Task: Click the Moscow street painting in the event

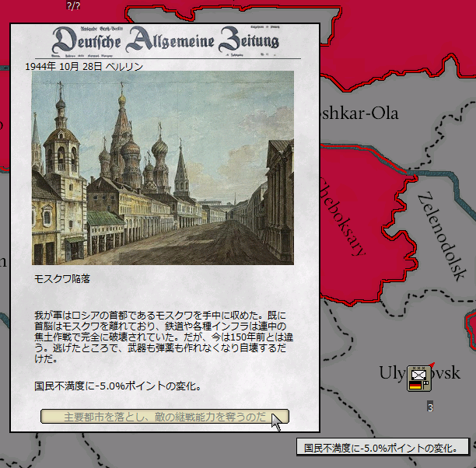Action: [163, 168]
